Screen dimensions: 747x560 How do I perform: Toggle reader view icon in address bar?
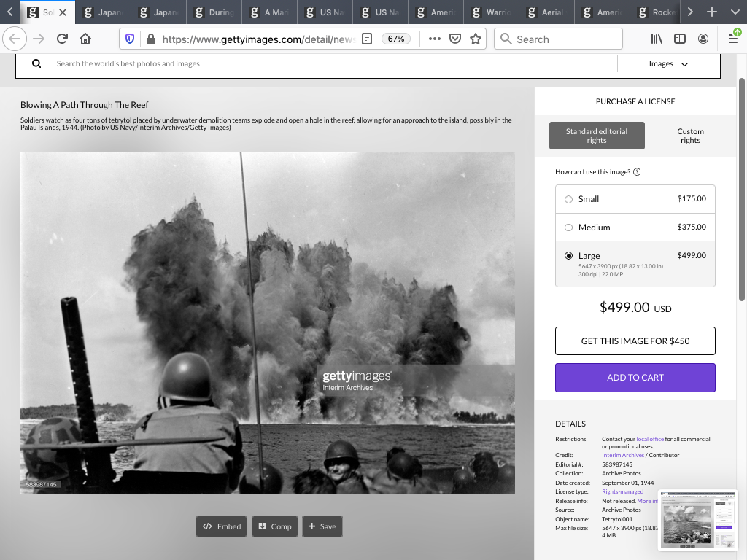coord(368,39)
